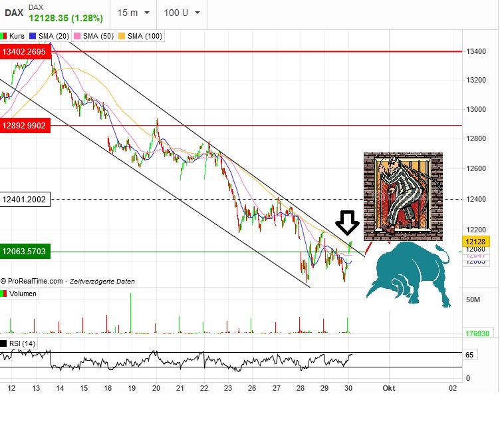Toggle the SMA (50) legend entry
The width and height of the screenshot is (504, 430).
(94, 36)
